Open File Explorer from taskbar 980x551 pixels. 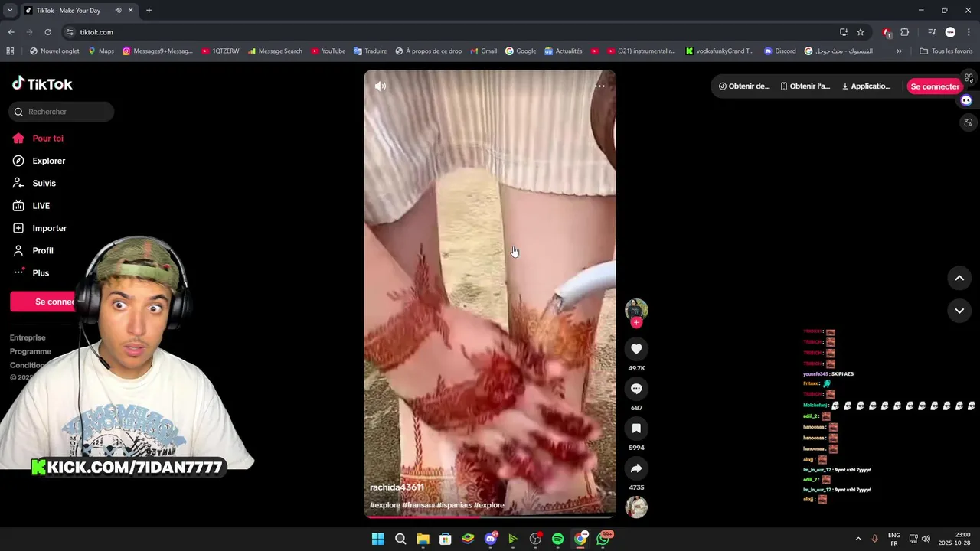coord(423,539)
